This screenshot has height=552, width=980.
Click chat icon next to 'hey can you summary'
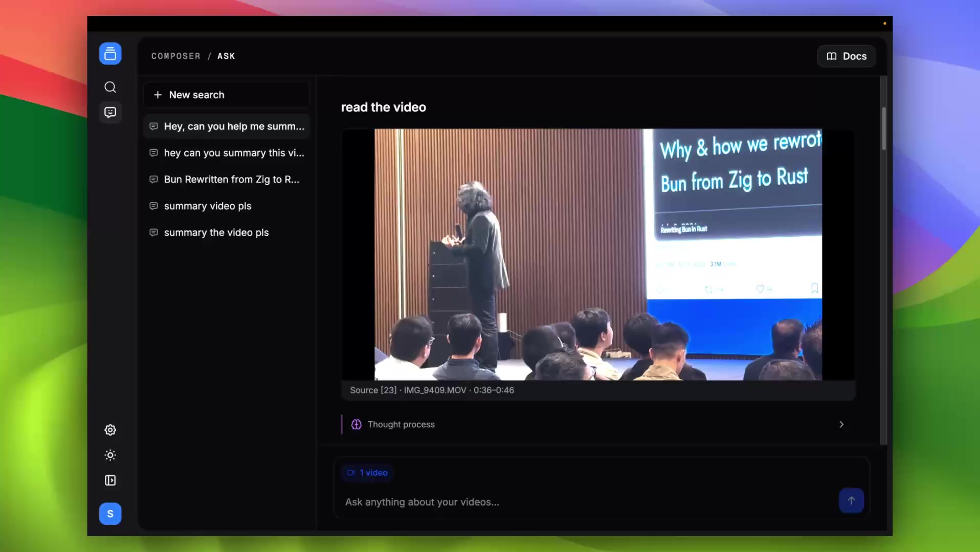(153, 153)
